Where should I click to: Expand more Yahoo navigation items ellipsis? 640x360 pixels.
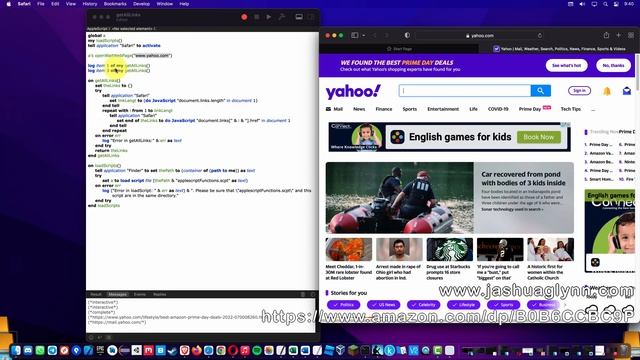tap(593, 109)
